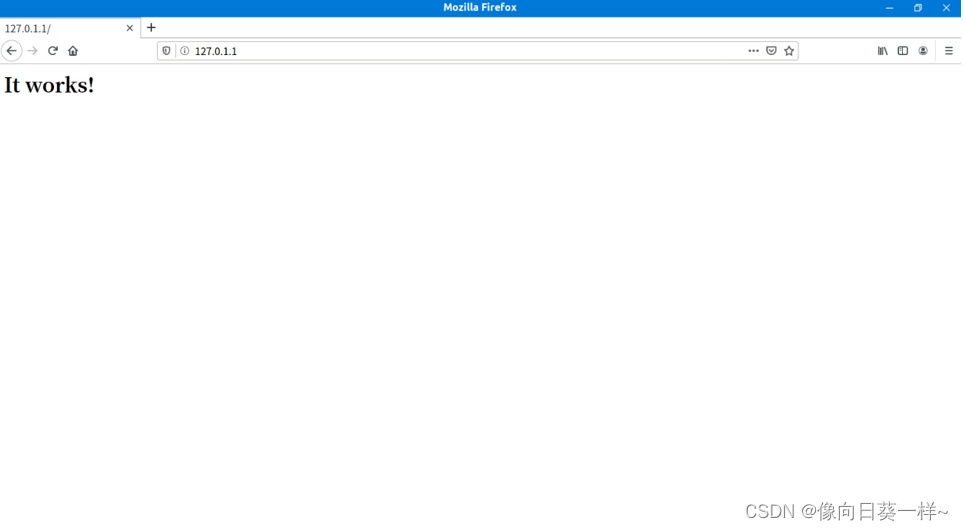View site information for 127.0.1.1
963x531 pixels.
(x=184, y=51)
